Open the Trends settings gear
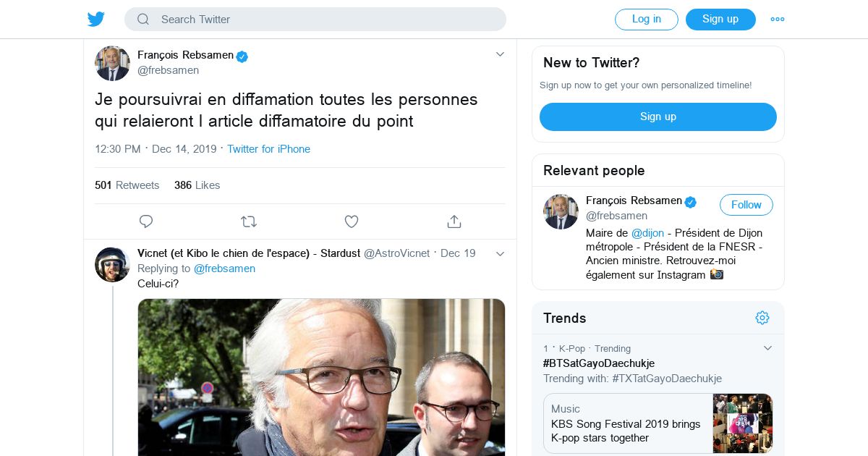Viewport: 868px width, 456px height. tap(762, 318)
